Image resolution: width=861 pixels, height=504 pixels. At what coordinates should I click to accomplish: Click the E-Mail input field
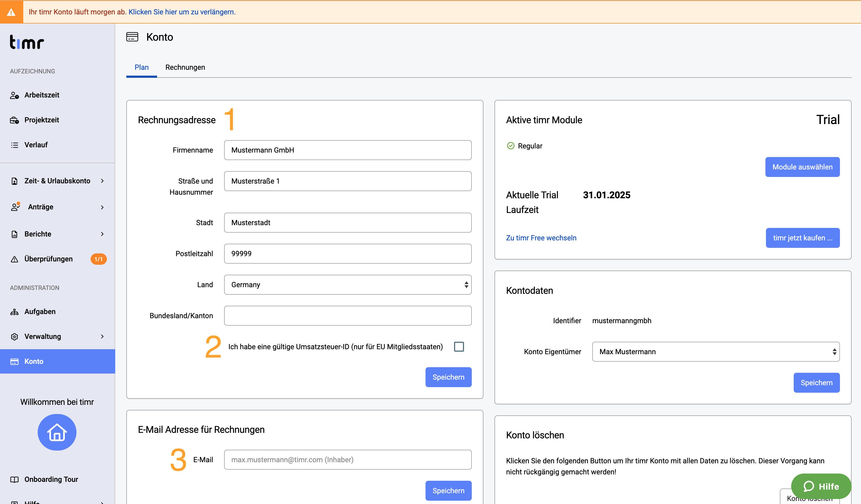(348, 460)
